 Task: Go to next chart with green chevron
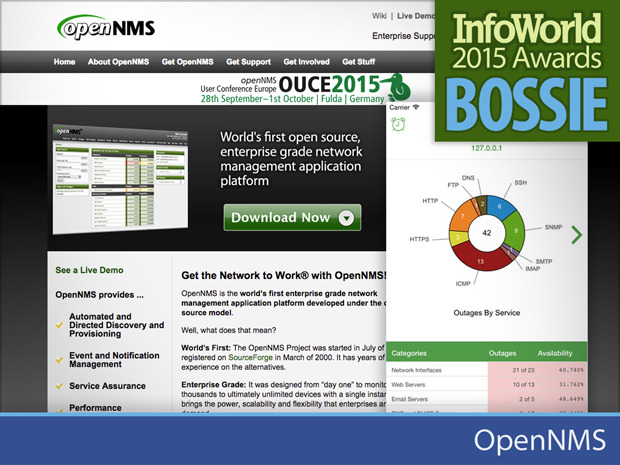coord(577,235)
